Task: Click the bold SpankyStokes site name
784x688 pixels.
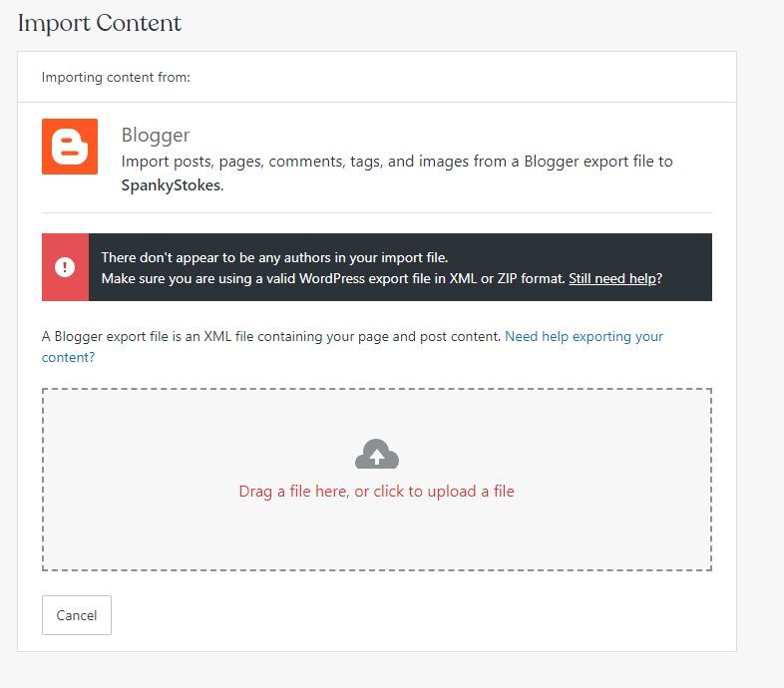Action: click(x=171, y=185)
